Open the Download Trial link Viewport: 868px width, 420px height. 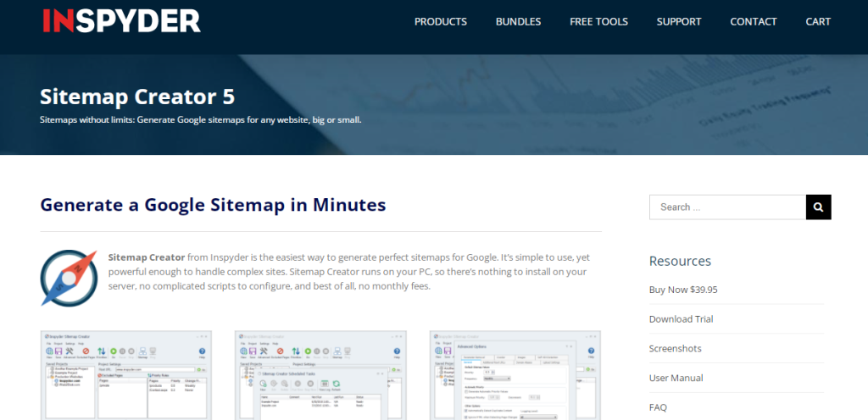[681, 319]
